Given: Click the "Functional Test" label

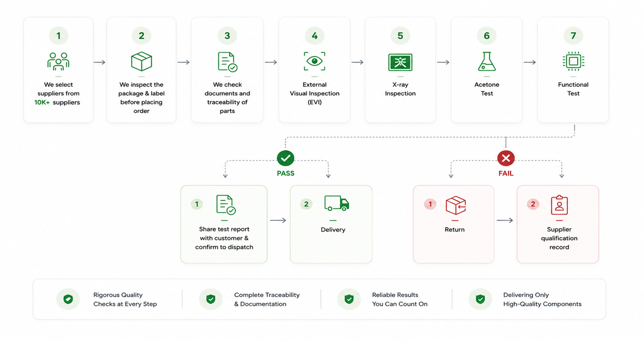Looking at the screenshot, I should tap(573, 89).
